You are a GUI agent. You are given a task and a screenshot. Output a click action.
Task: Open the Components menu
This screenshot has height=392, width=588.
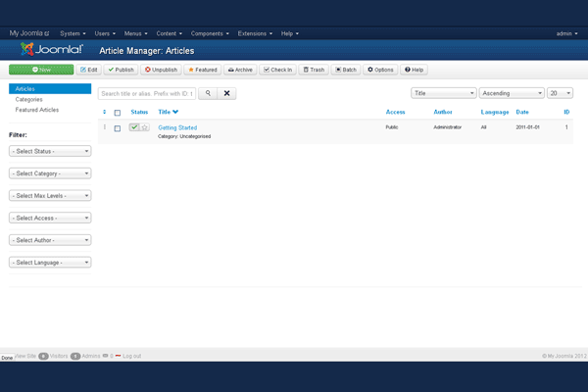point(210,33)
